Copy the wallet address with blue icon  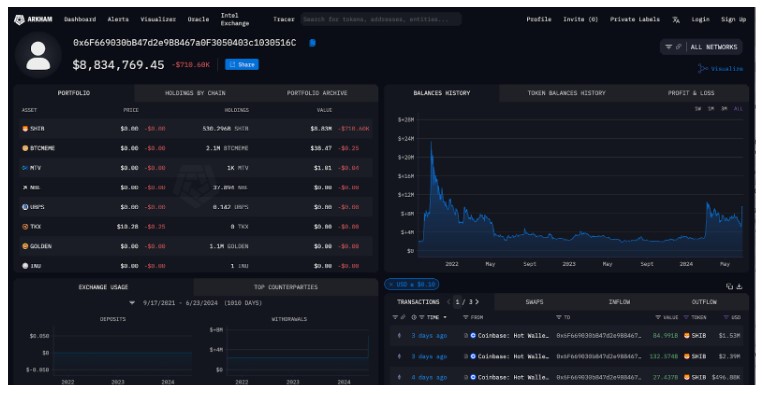coord(312,43)
